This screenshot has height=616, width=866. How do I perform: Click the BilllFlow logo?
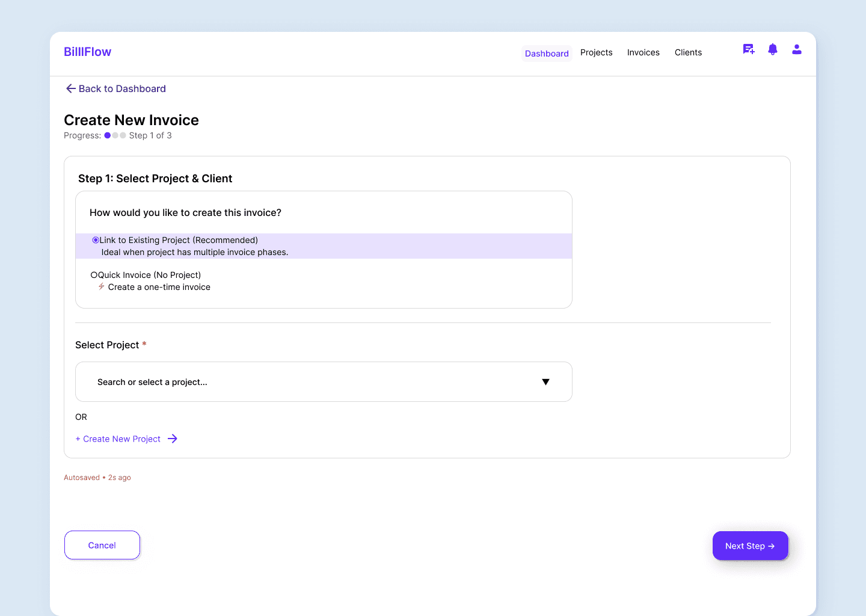click(88, 52)
